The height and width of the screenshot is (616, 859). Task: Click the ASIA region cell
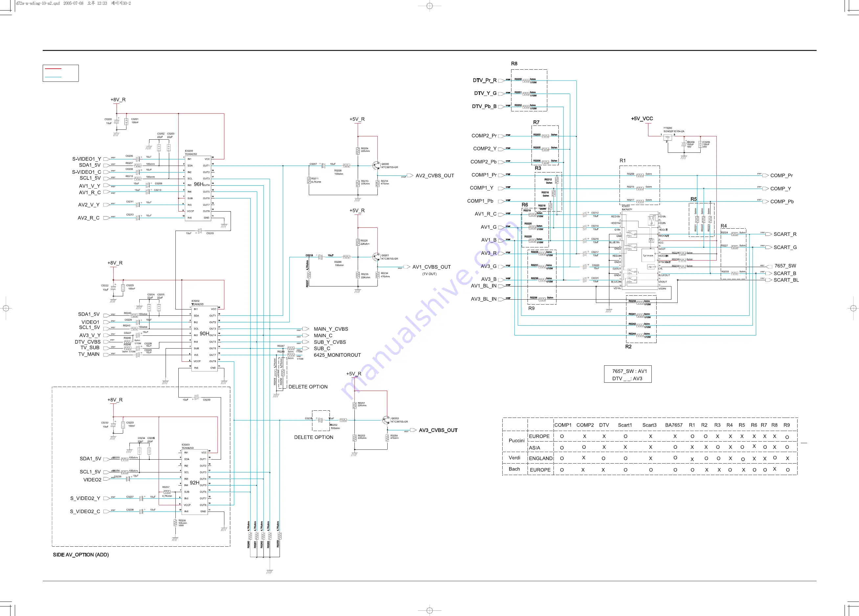534,448
